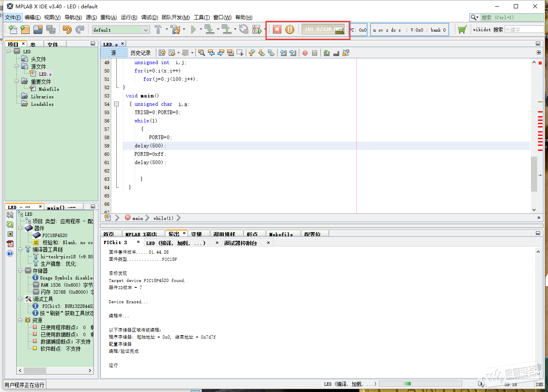Toggle Rectangular Selection in editor toolbar
This screenshot has width=548, height=392.
coord(240,53)
